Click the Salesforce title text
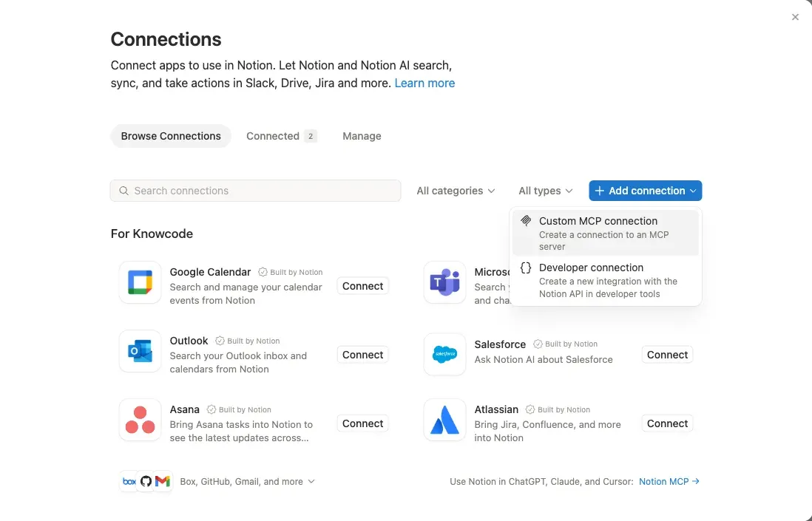Image resolution: width=812 pixels, height=521 pixels. pyautogui.click(x=500, y=344)
